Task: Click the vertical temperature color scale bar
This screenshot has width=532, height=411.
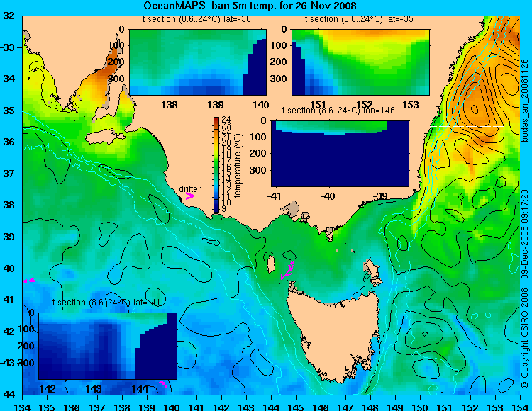Action: 216,164
